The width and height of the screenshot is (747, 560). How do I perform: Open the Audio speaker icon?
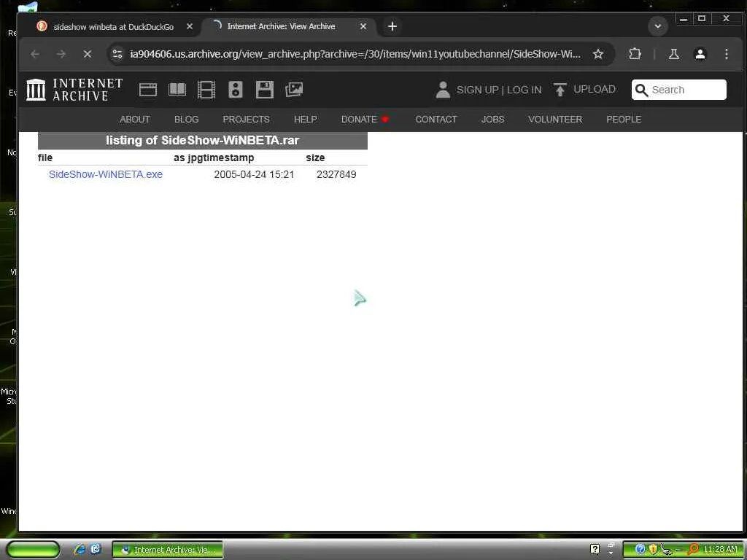coord(236,90)
